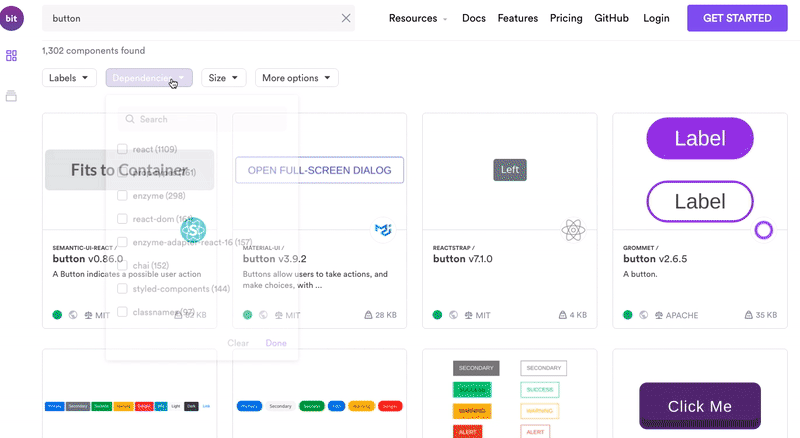Check the chai (152) dependency
Screen dimensions: 800x438
point(122,265)
